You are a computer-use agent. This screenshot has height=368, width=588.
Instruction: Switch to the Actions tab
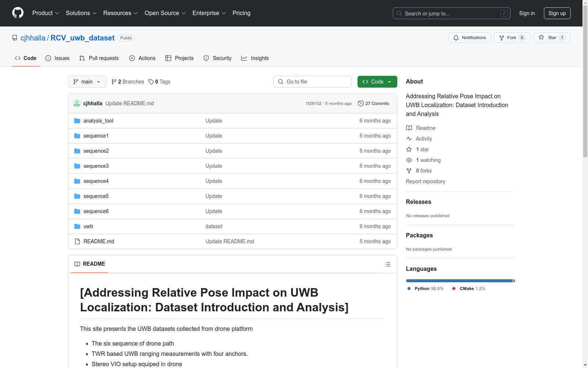(142, 58)
